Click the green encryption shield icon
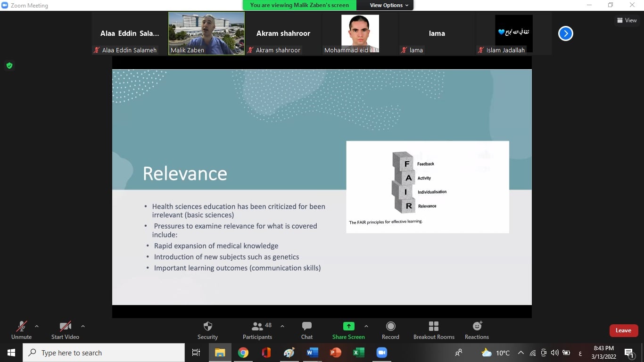Viewport: 644px width, 362px height. tap(9, 66)
